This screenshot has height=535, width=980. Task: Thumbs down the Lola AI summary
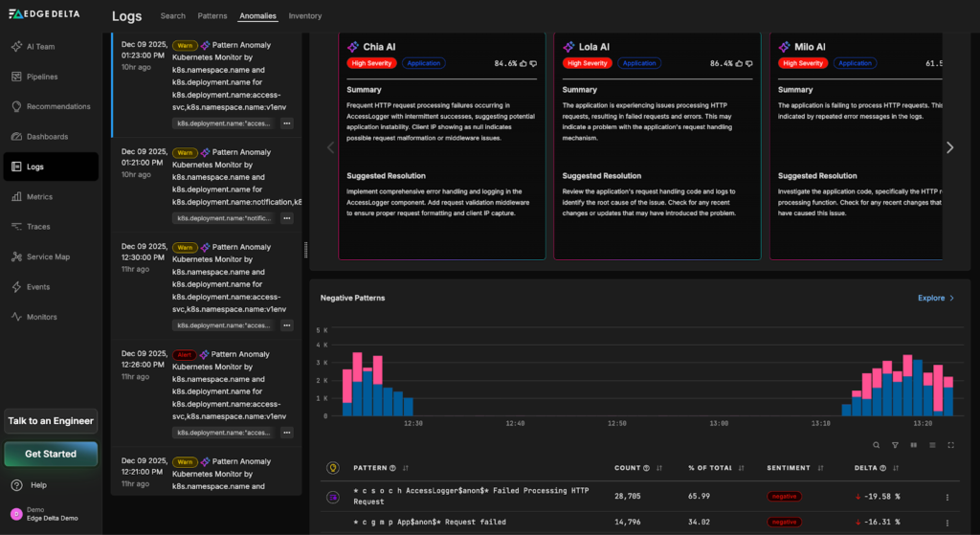pyautogui.click(x=748, y=63)
